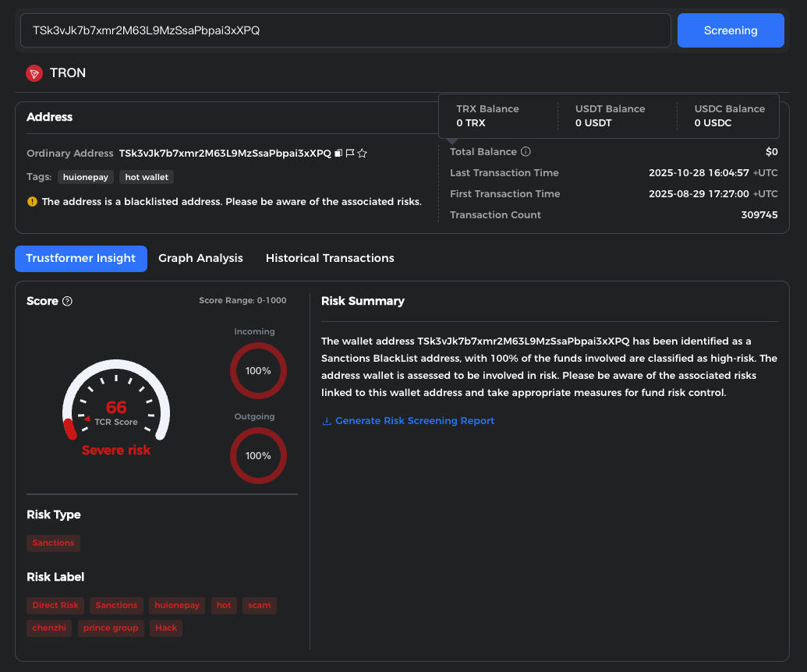Click download icon beside Generate Risk Screening Report
Image resolution: width=807 pixels, height=672 pixels.
[x=327, y=421]
